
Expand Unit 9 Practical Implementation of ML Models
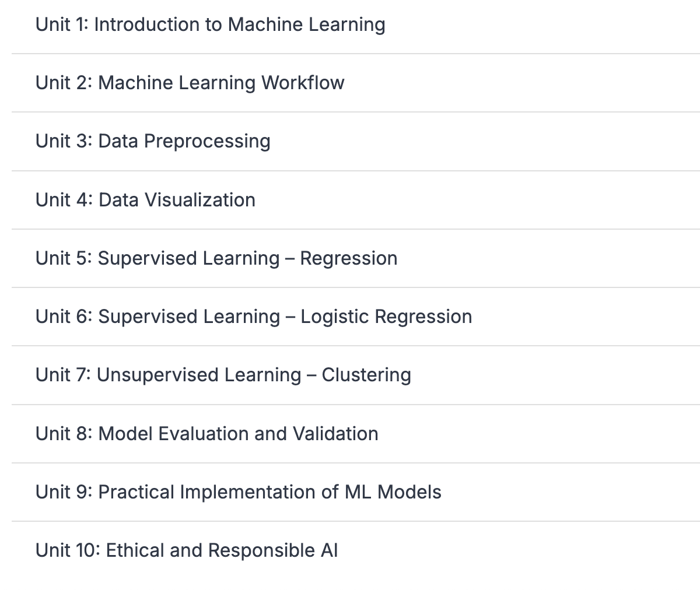tap(238, 492)
